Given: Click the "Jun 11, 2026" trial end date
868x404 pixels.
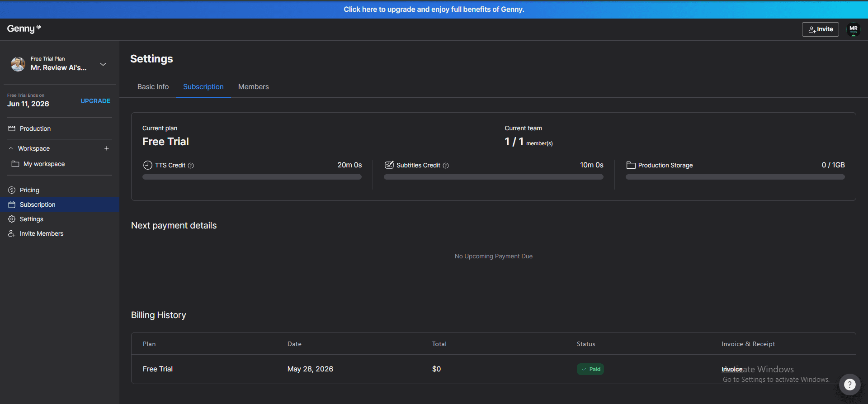Looking at the screenshot, I should click(28, 104).
